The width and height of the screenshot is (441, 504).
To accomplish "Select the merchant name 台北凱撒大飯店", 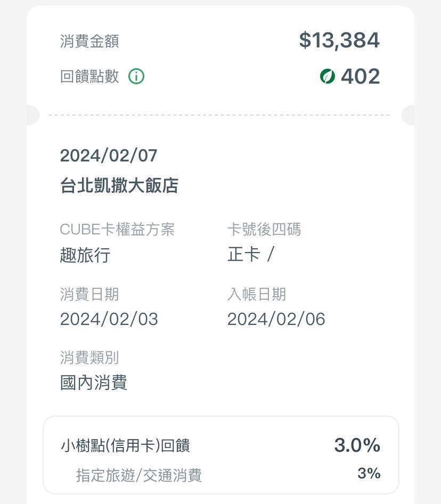I will tap(119, 185).
